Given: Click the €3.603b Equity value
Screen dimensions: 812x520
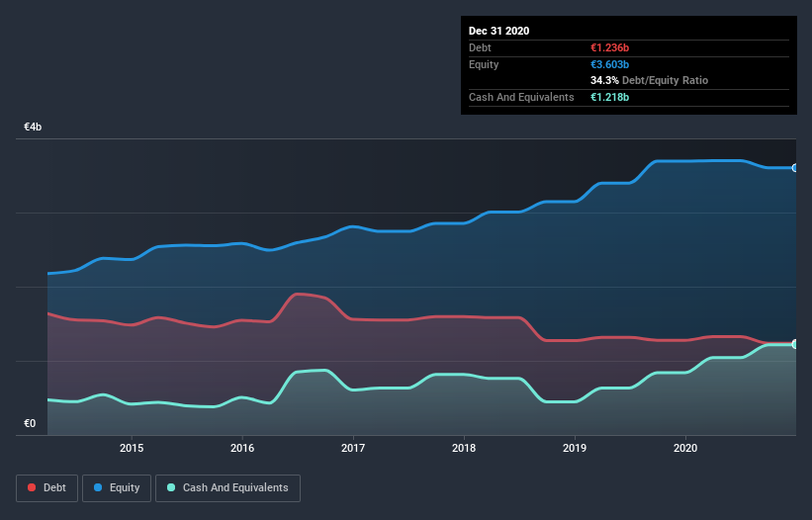Looking at the screenshot, I should [x=609, y=64].
